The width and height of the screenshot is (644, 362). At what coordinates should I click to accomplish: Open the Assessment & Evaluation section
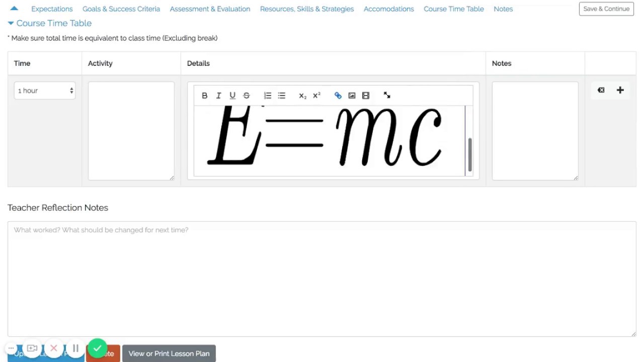210,9
